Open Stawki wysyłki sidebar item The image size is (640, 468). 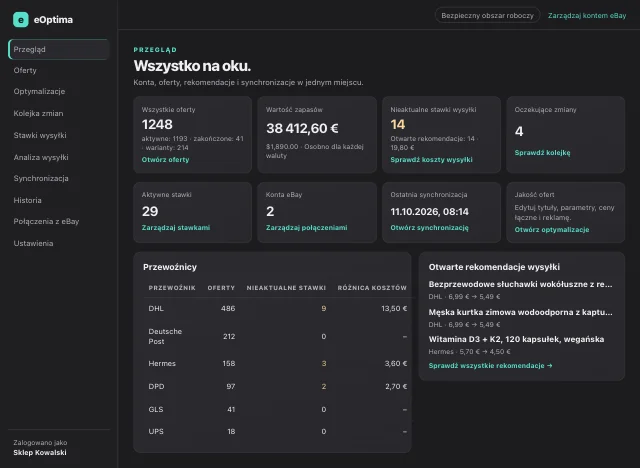(40, 135)
